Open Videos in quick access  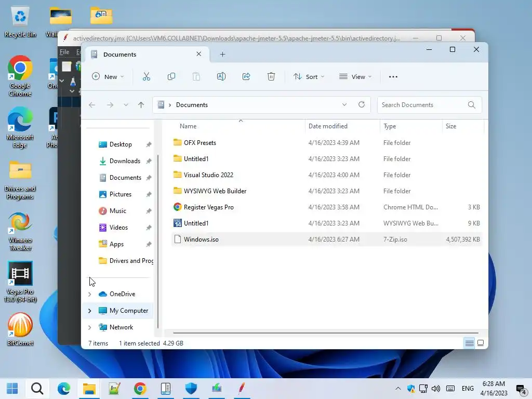(119, 228)
